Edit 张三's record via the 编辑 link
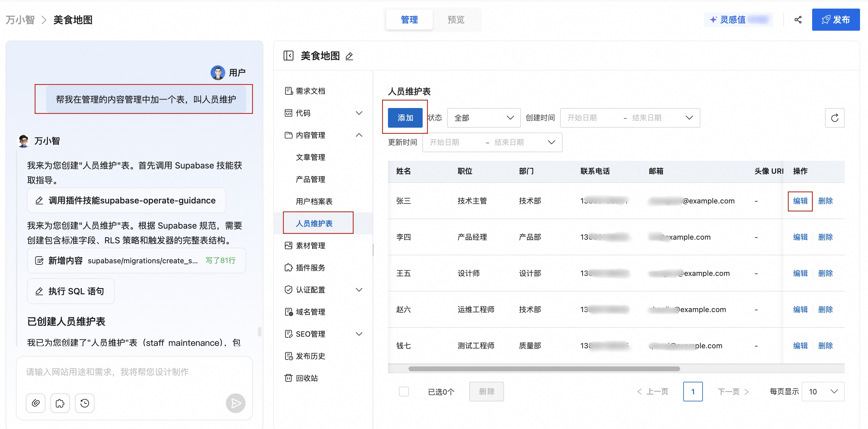This screenshot has height=429, width=868. pyautogui.click(x=800, y=201)
